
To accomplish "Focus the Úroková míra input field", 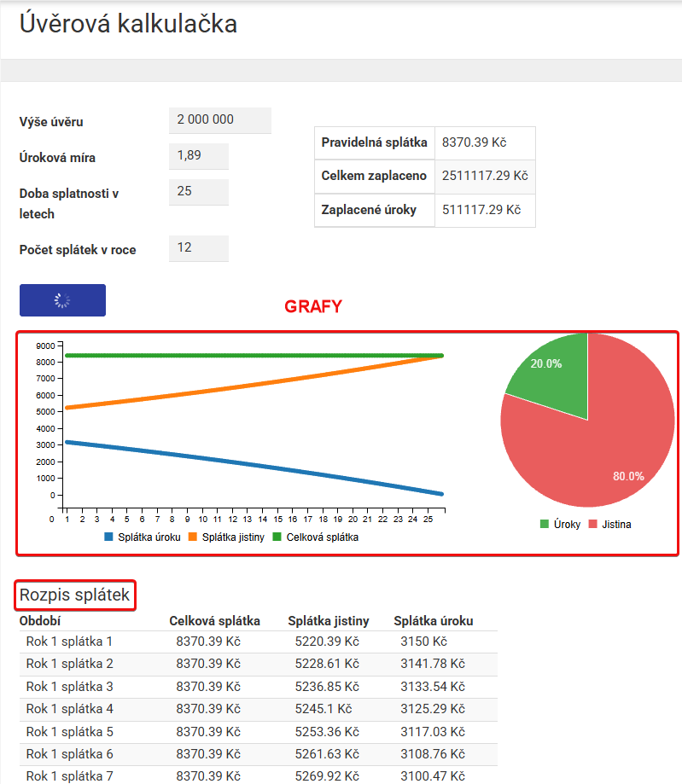I will click(x=198, y=156).
